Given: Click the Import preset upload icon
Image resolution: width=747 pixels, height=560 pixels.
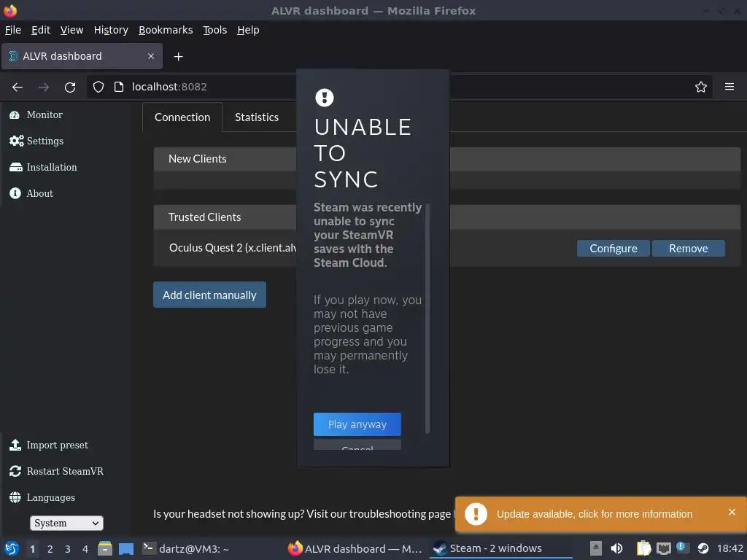Looking at the screenshot, I should pos(15,445).
